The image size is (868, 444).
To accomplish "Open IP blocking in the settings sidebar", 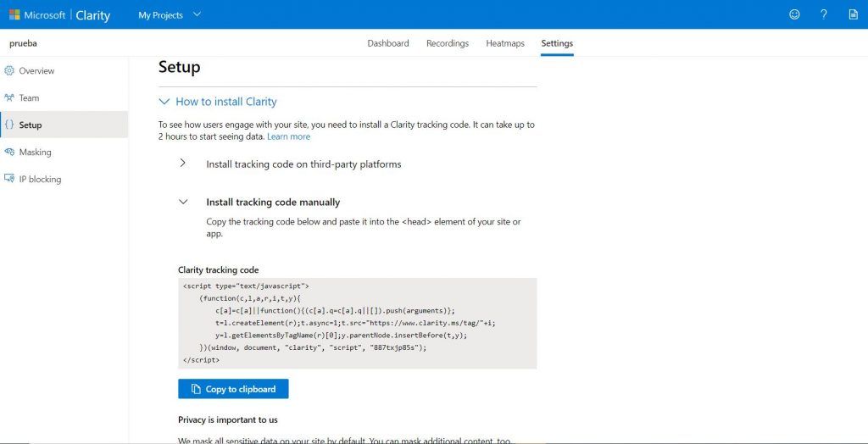I will click(x=64, y=179).
